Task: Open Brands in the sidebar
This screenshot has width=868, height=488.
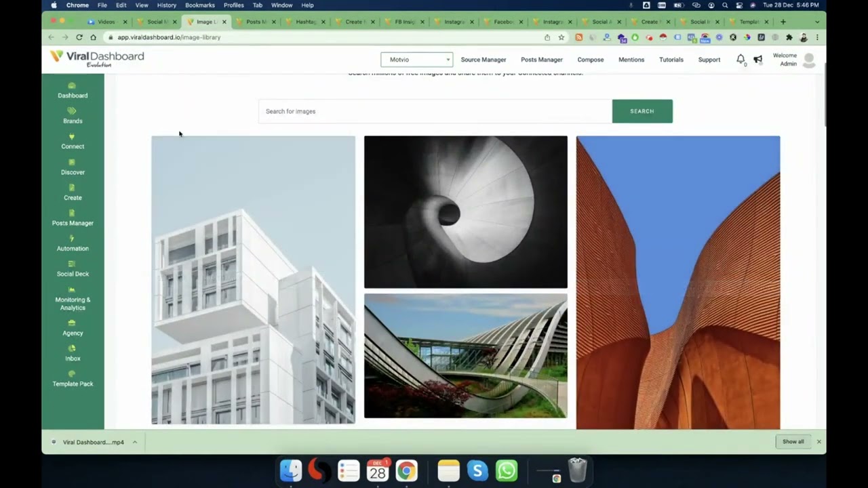Action: tap(73, 117)
